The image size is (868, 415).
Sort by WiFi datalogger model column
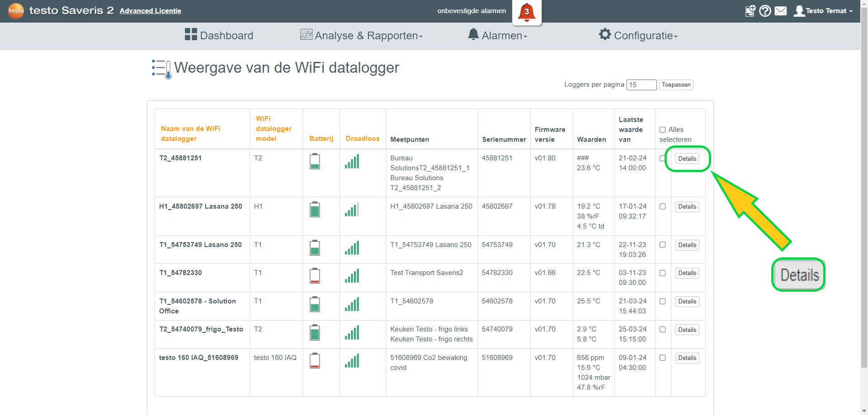[274, 129]
